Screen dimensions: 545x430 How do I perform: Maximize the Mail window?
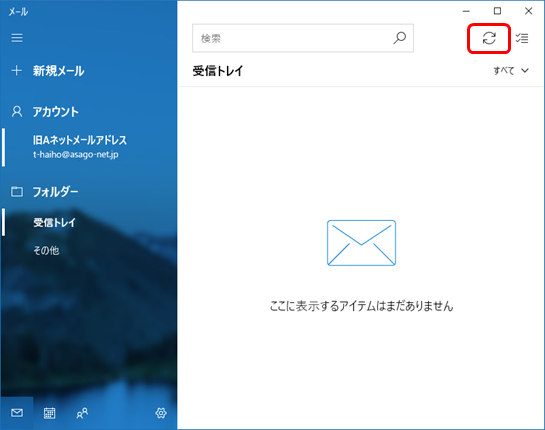click(497, 11)
